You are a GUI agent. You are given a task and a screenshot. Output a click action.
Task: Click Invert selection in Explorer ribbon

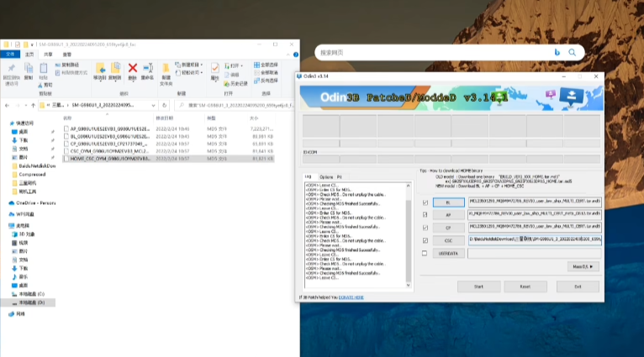pos(266,81)
